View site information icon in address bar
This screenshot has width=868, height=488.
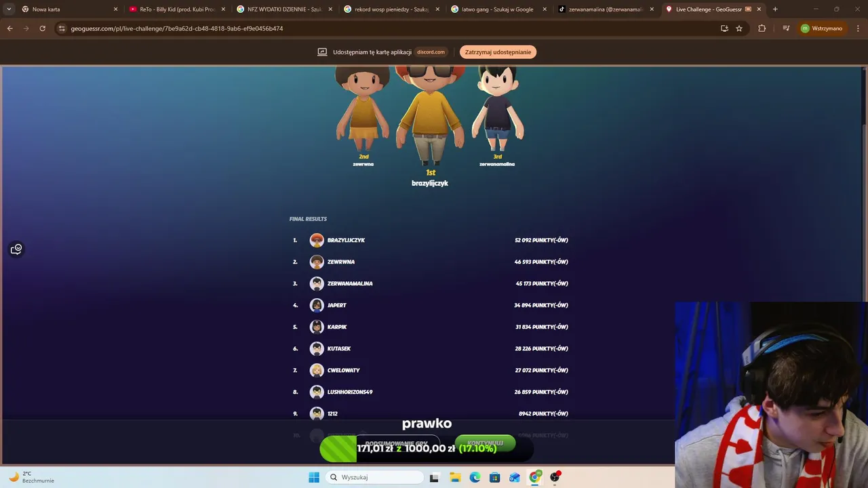point(62,28)
